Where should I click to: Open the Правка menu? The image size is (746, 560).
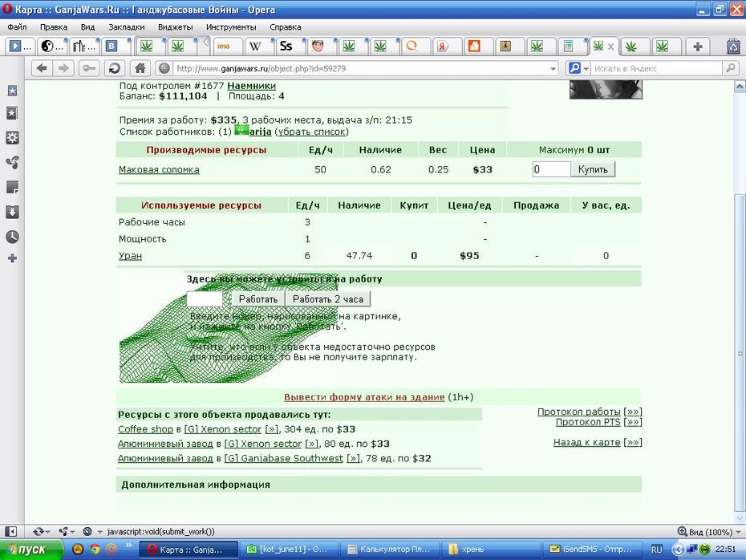pyautogui.click(x=53, y=27)
